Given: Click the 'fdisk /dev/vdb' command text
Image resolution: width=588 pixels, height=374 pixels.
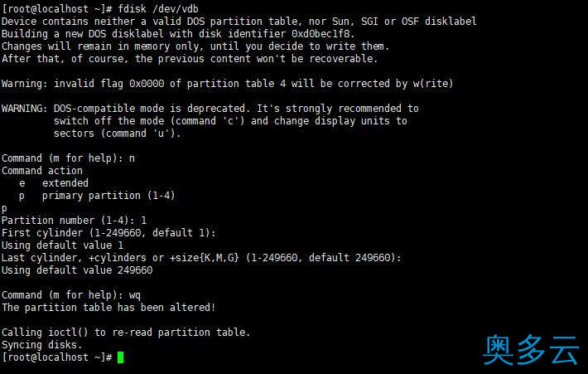Looking at the screenshot, I should pyautogui.click(x=158, y=8).
